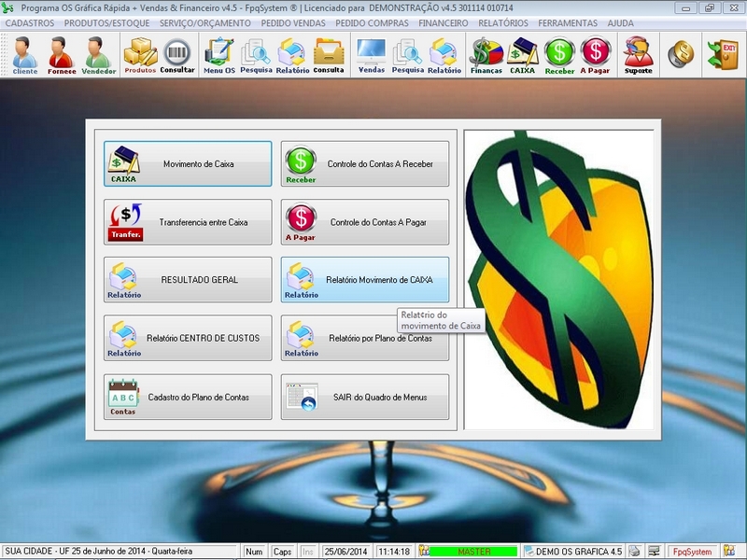Open the Receber green dollar icon
The width and height of the screenshot is (747, 560).
pyautogui.click(x=559, y=54)
